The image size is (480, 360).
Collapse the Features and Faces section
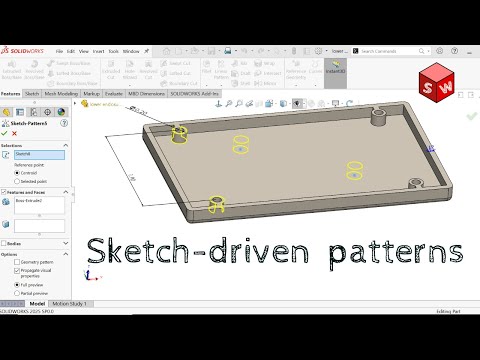click(66, 192)
